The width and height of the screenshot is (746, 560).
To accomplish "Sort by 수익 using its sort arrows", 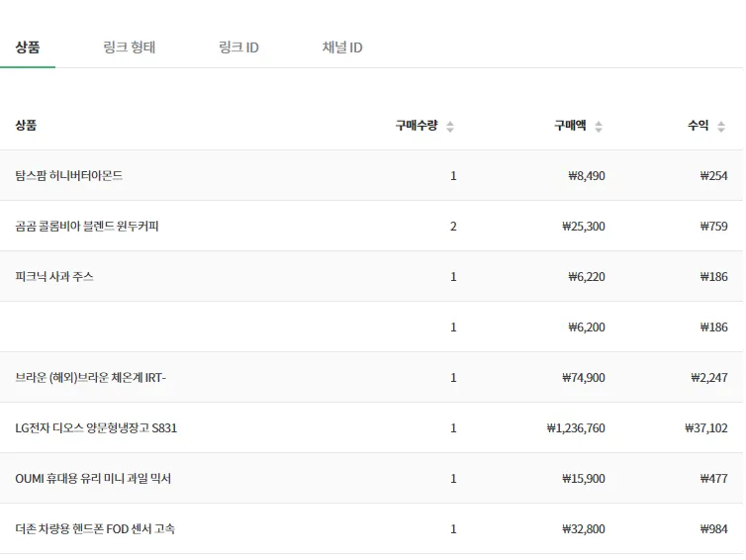I will click(722, 126).
